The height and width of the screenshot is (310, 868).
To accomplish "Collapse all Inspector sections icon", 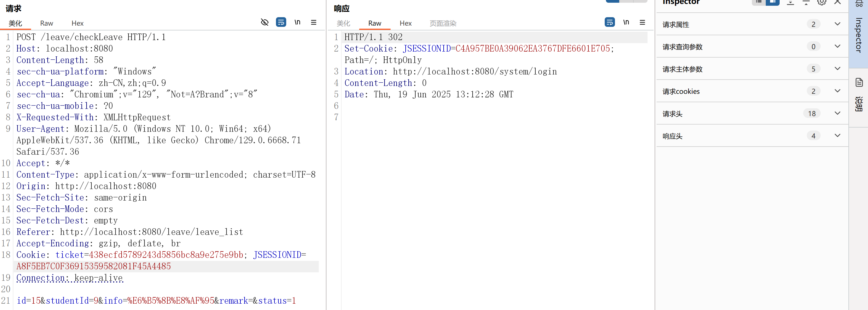I will [x=806, y=2].
